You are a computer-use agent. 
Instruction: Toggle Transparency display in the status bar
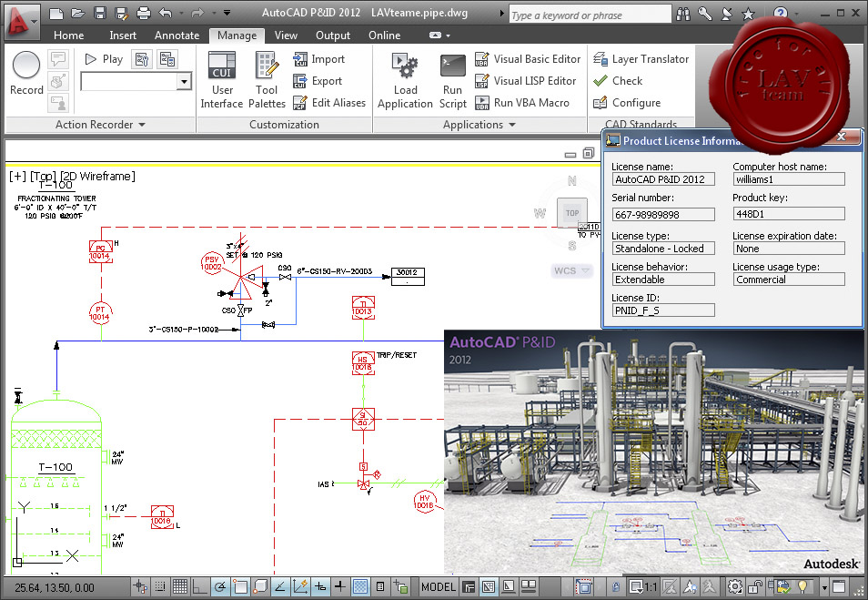[x=360, y=586]
